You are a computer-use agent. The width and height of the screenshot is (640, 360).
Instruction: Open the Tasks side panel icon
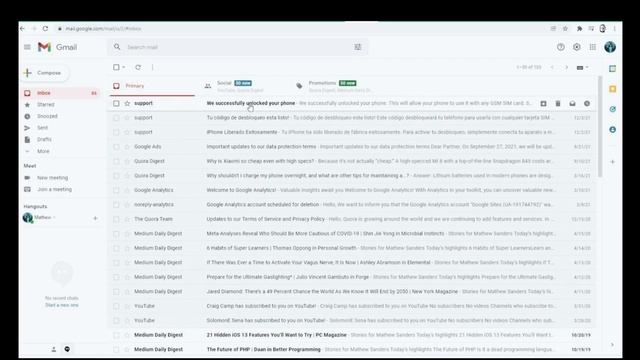612,109
